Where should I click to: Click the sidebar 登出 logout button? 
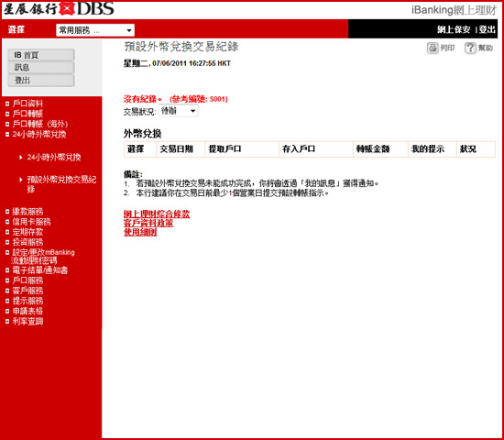(x=41, y=80)
